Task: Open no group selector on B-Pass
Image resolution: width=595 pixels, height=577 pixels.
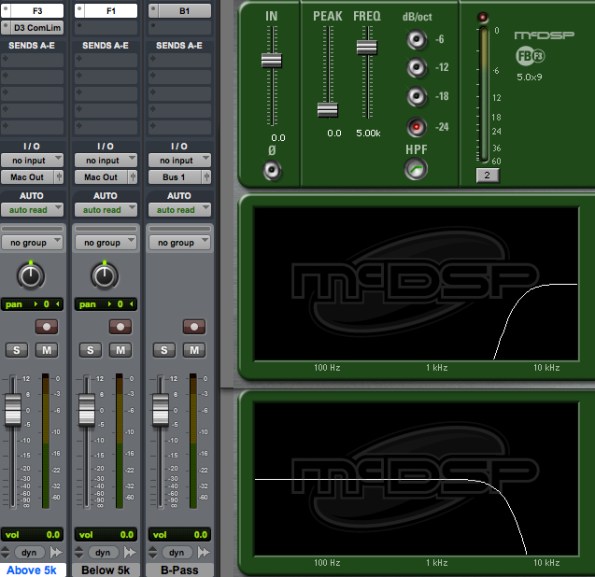Action: (179, 242)
